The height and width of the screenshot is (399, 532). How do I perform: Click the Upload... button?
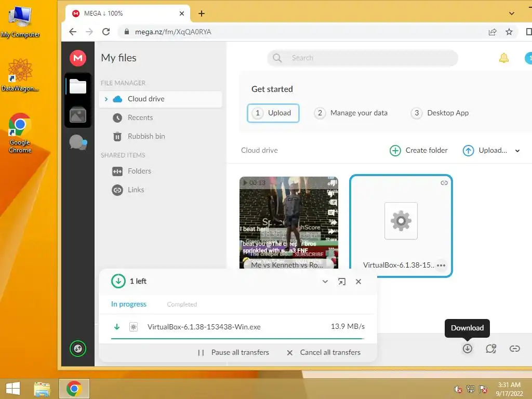pos(485,150)
